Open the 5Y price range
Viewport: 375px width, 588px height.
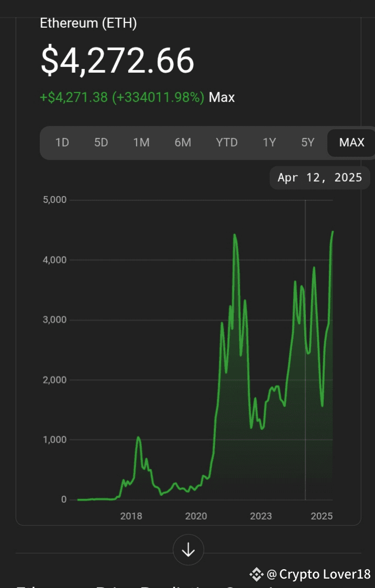(308, 142)
